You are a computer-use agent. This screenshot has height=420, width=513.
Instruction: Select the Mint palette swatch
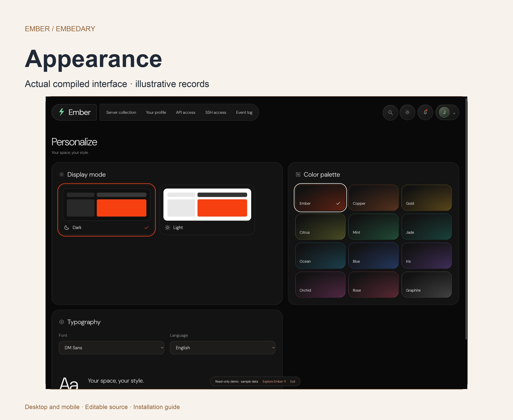tap(374, 227)
